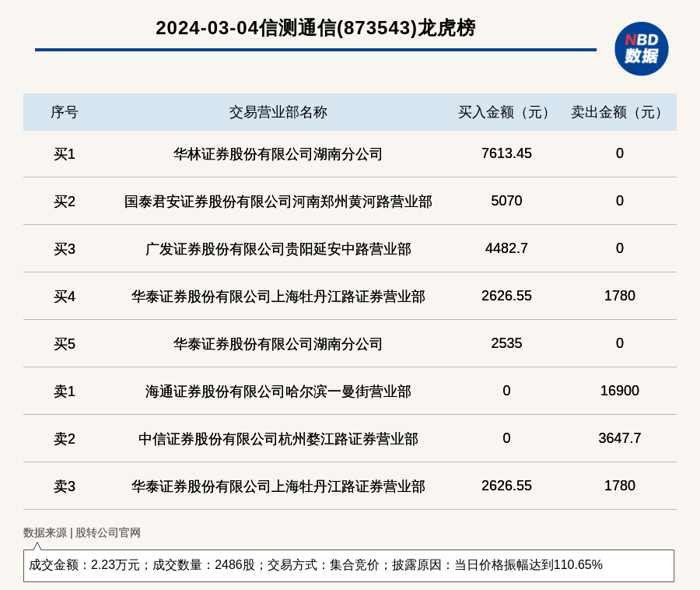Click the 华泰证券上海牡丹江路 name in row 卖3
Viewport: 700px width, 590px height.
[x=278, y=486]
